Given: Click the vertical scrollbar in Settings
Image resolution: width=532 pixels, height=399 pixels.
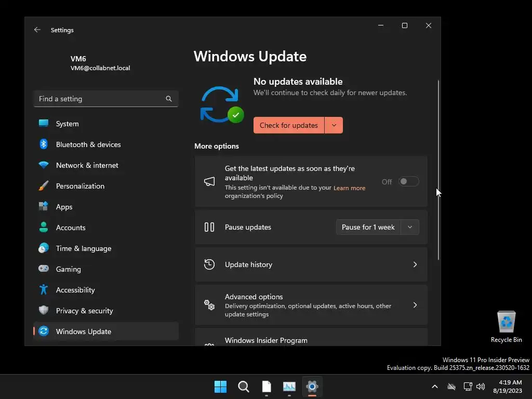Looking at the screenshot, I should pos(438,170).
